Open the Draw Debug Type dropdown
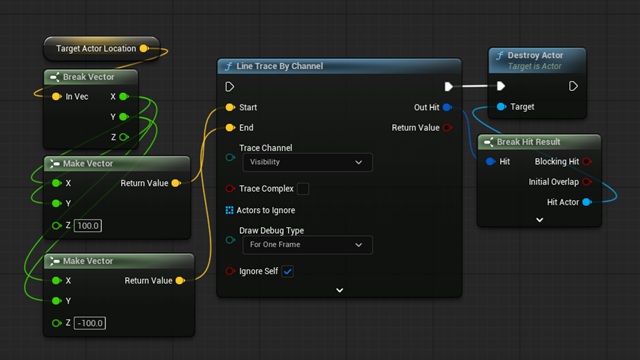 point(307,245)
